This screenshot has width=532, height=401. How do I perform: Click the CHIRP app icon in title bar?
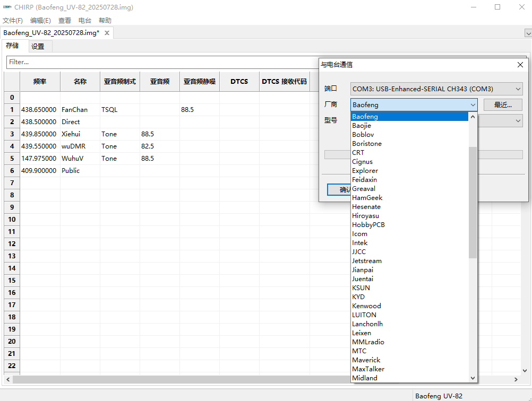[x=7, y=7]
